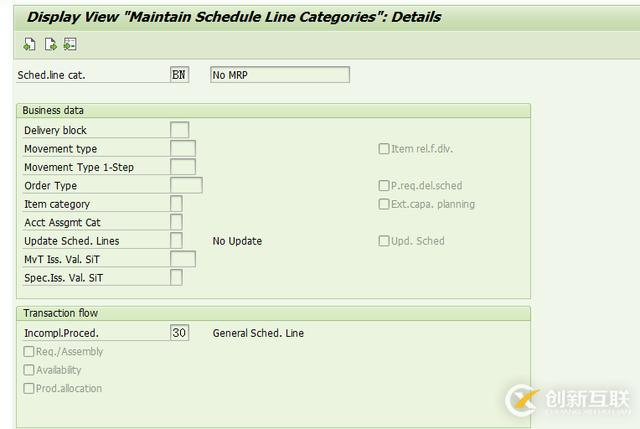Select the No MRP description field
This screenshot has width=640, height=429.
click(x=279, y=75)
